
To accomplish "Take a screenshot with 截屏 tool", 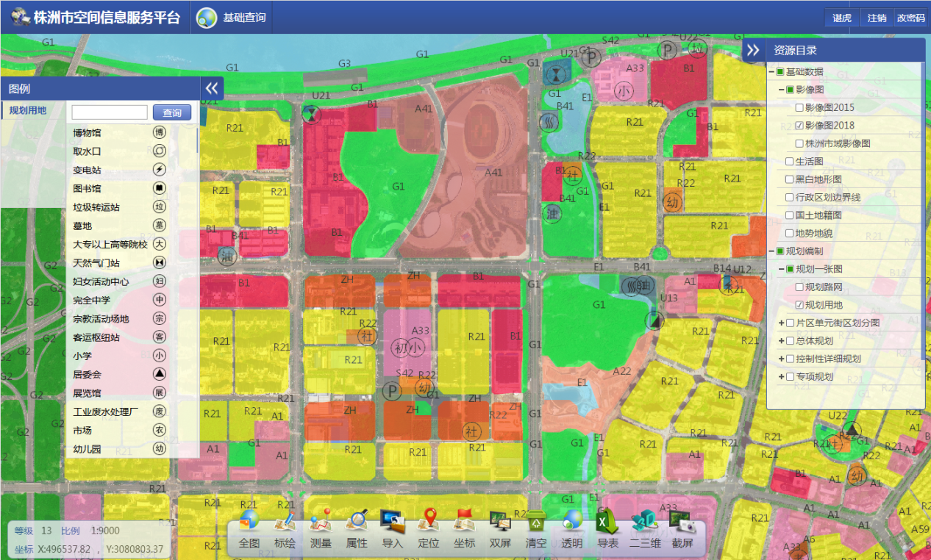I will pos(682,529).
